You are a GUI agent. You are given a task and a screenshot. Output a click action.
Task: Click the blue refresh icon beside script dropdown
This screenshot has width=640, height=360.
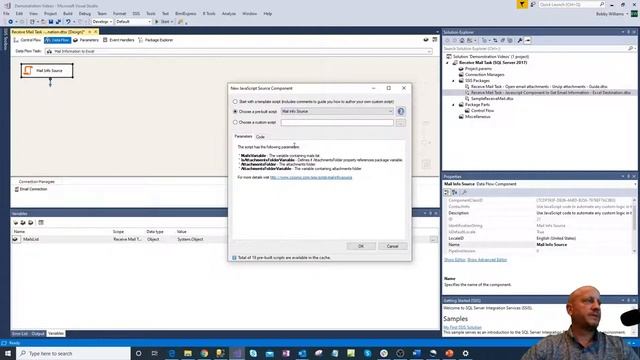[401, 111]
